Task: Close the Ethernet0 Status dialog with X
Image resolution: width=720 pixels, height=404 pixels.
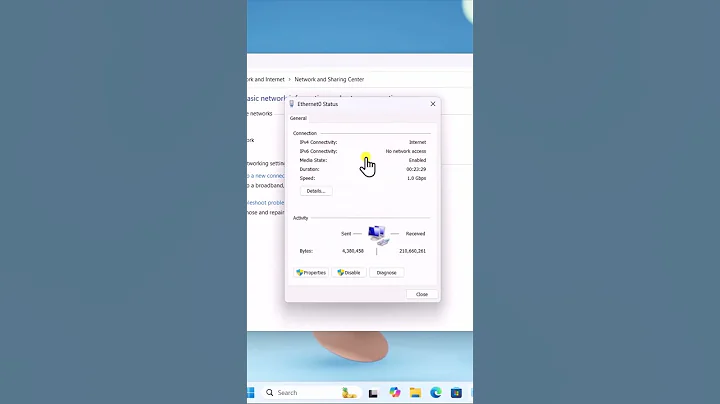Action: 433,104
